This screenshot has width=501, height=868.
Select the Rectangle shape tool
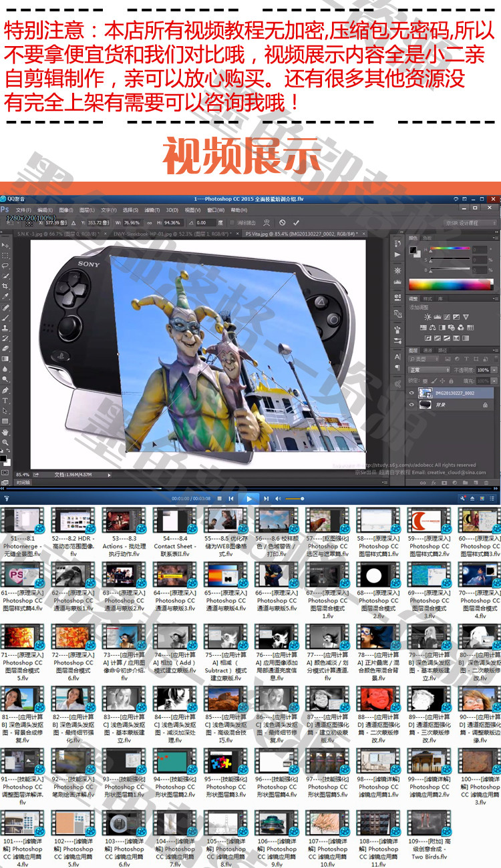click(5, 421)
